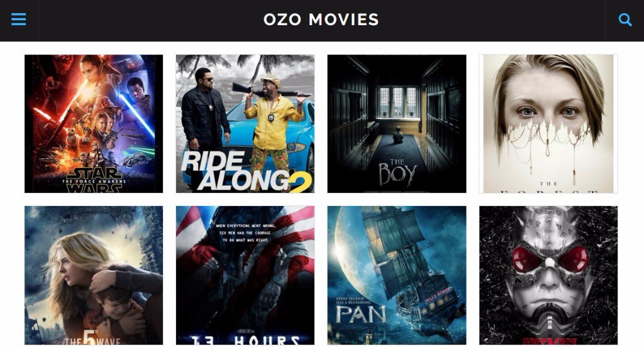
Task: Open the search magnifier icon
Action: 625,19
